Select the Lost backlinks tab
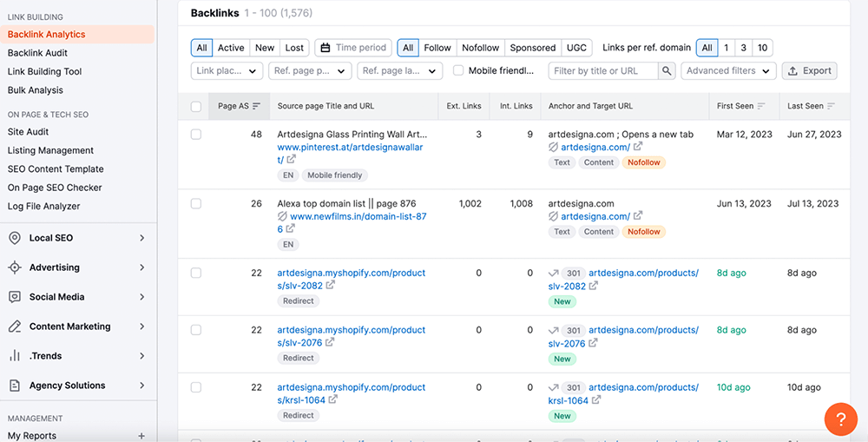 pyautogui.click(x=294, y=48)
